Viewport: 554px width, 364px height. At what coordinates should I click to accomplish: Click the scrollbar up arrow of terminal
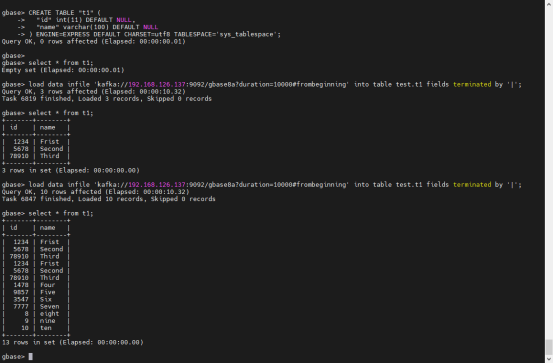click(549, 3)
